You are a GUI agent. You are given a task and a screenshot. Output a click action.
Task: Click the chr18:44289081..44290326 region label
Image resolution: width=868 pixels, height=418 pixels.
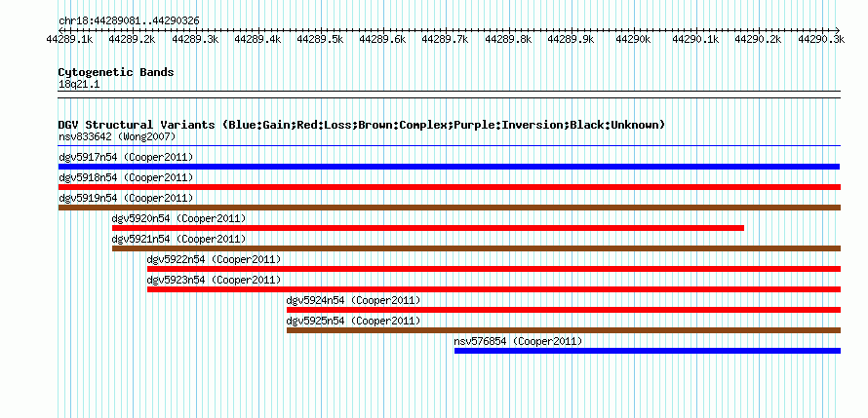click(x=129, y=21)
